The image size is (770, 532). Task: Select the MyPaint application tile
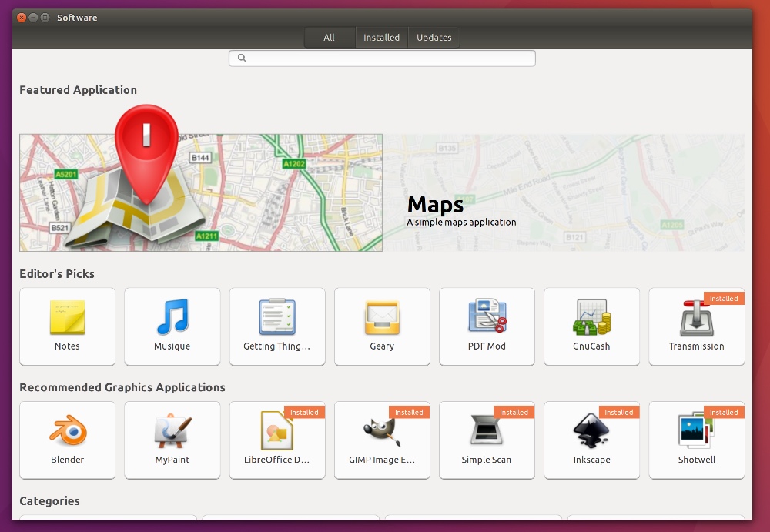172,440
